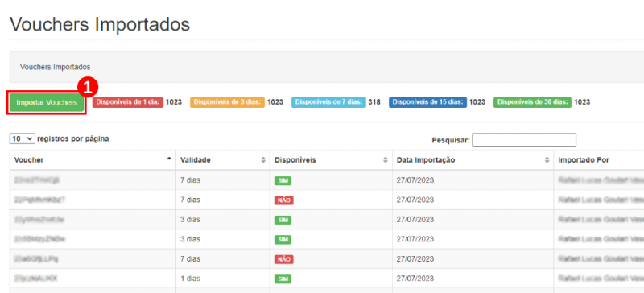Click the first row's 27/07/2023 date
Viewport: 644px width, 293px height.
[x=415, y=180]
